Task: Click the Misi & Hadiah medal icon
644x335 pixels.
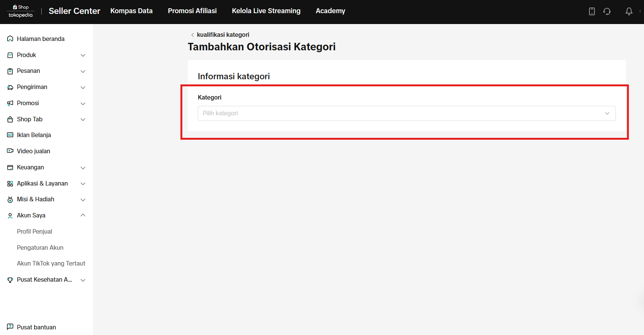Action: [10, 199]
